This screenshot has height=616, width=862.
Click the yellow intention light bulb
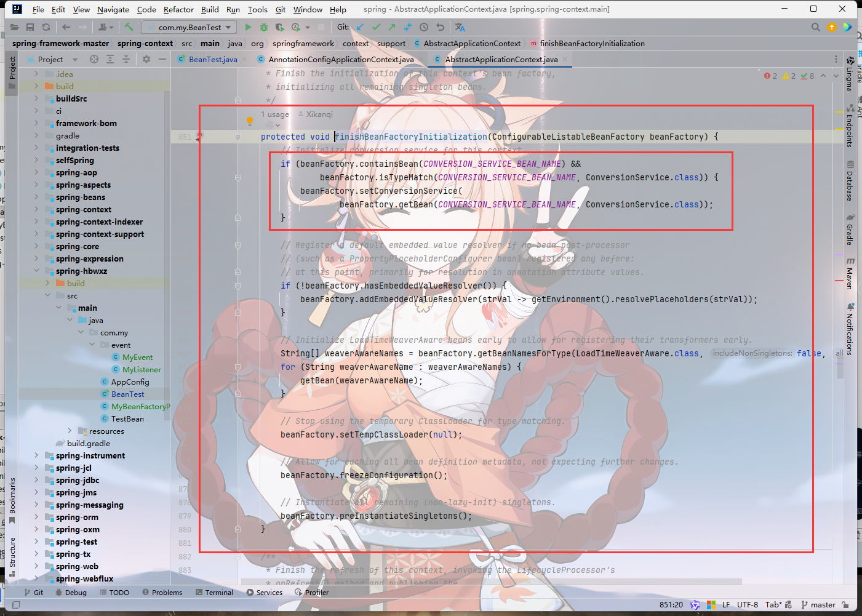tap(249, 121)
